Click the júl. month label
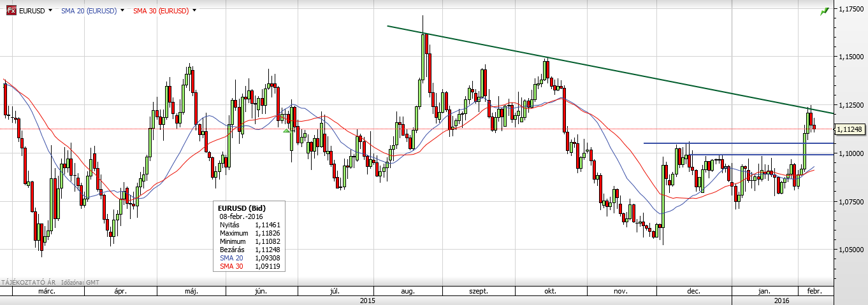This screenshot has height=305, width=868. pyautogui.click(x=334, y=291)
